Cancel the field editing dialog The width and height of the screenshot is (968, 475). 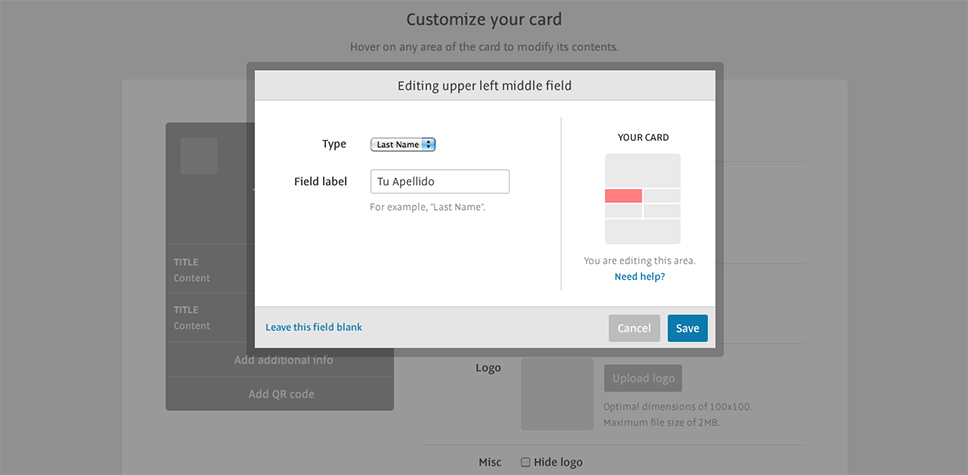[634, 329]
